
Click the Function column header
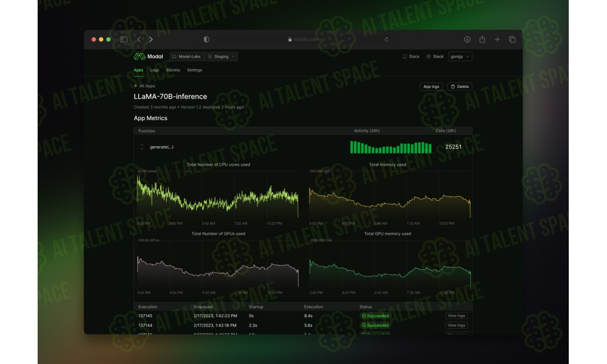(x=147, y=131)
